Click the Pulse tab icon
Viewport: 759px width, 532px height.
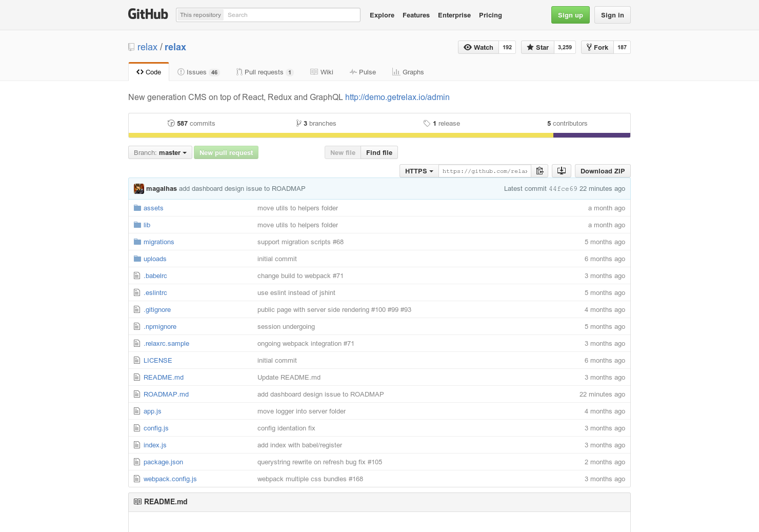353,72
